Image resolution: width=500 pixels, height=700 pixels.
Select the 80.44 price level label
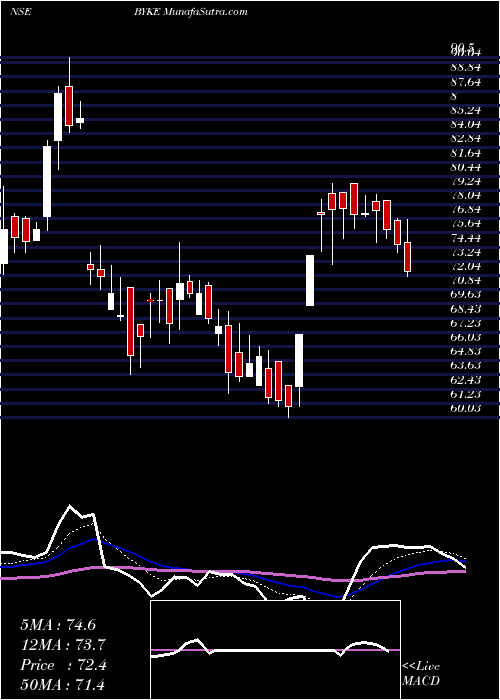click(x=466, y=167)
